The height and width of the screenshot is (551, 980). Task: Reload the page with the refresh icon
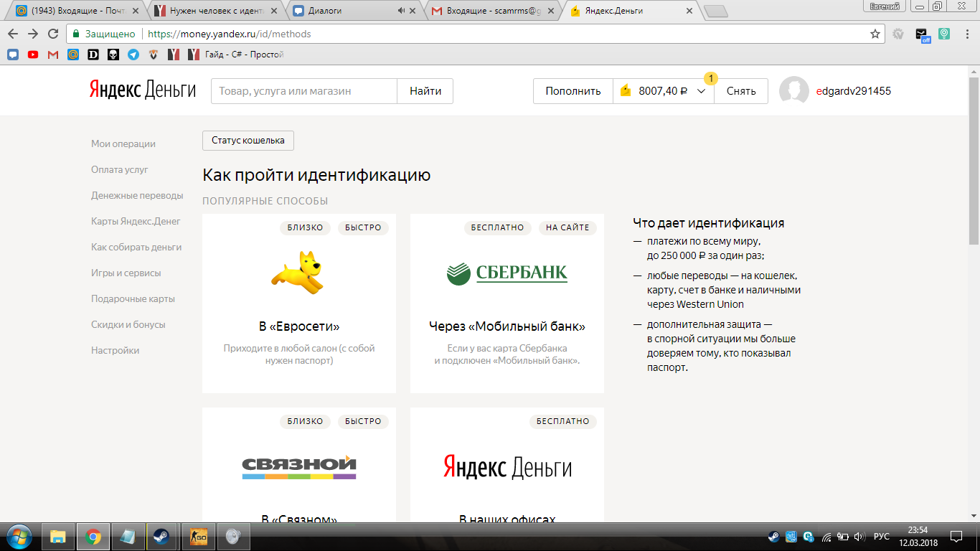click(x=53, y=34)
